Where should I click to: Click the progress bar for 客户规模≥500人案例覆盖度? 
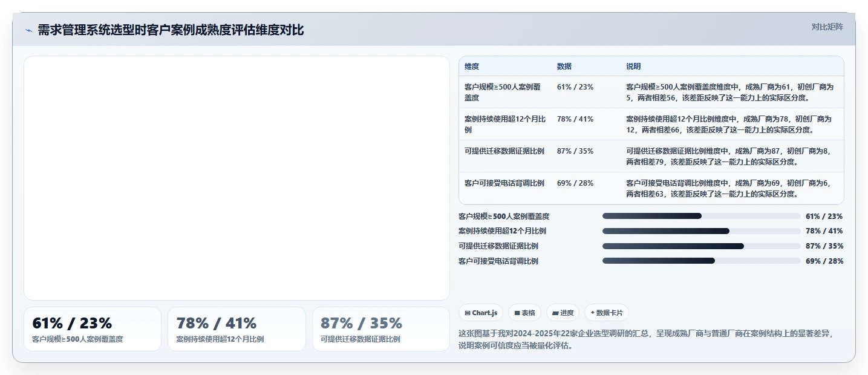pyautogui.click(x=702, y=216)
